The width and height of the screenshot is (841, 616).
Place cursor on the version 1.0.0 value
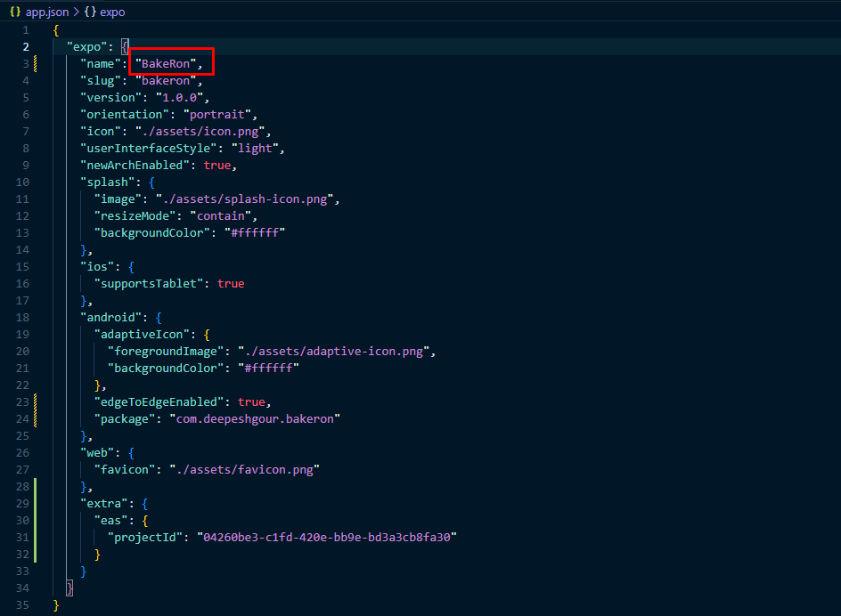[182, 97]
